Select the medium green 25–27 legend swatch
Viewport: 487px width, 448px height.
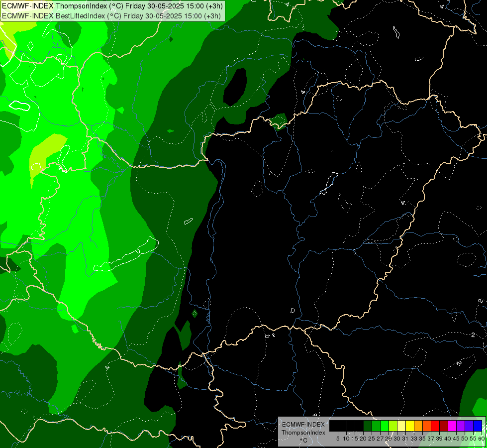click(376, 426)
